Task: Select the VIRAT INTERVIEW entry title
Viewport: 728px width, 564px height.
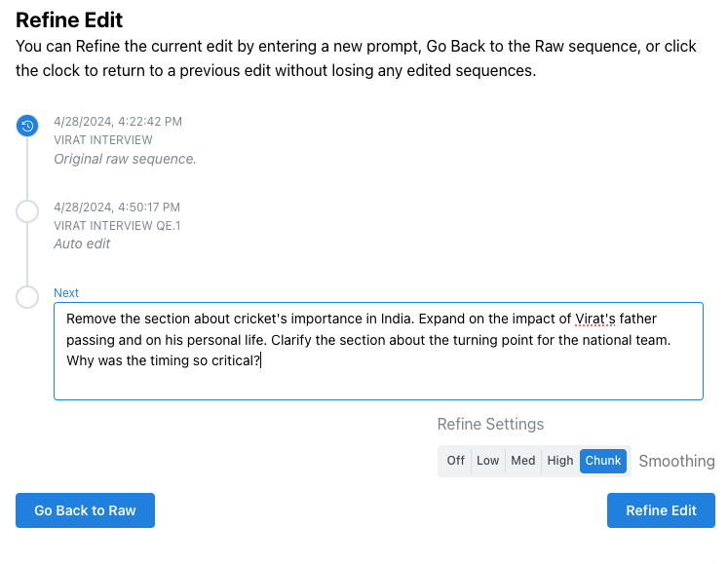Action: [103, 139]
